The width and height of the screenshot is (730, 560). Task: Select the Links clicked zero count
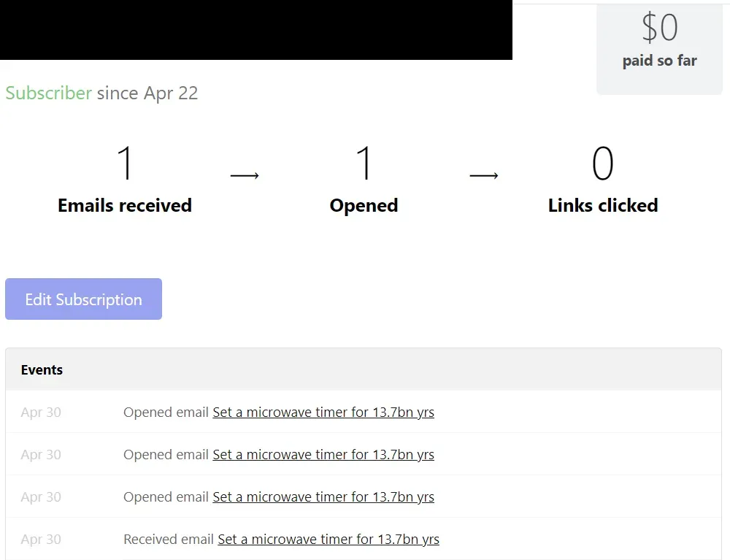[602, 164]
